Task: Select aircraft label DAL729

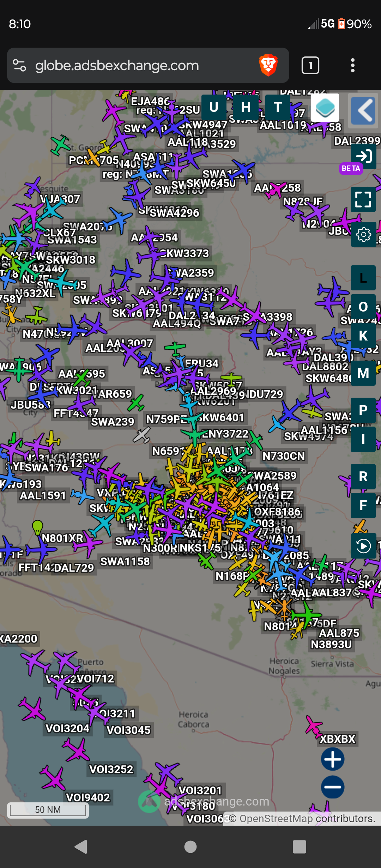Action: (73, 567)
